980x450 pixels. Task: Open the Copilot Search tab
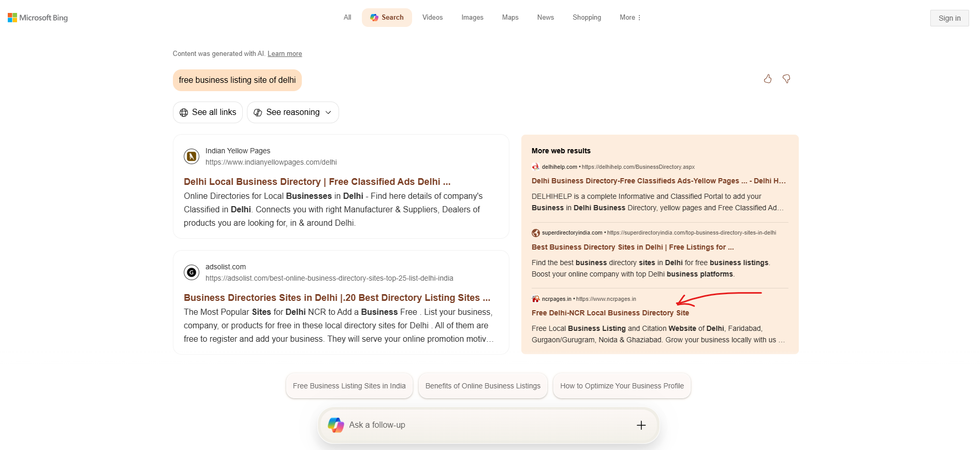(387, 18)
